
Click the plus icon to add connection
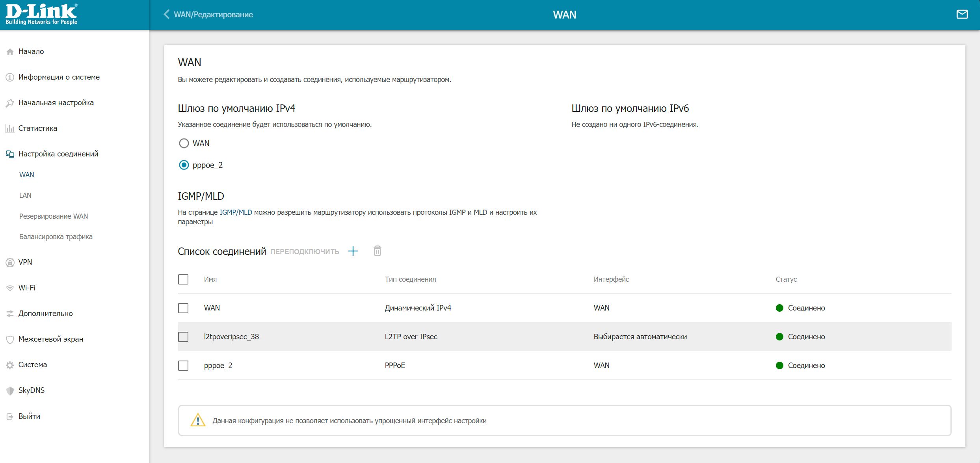pos(353,251)
